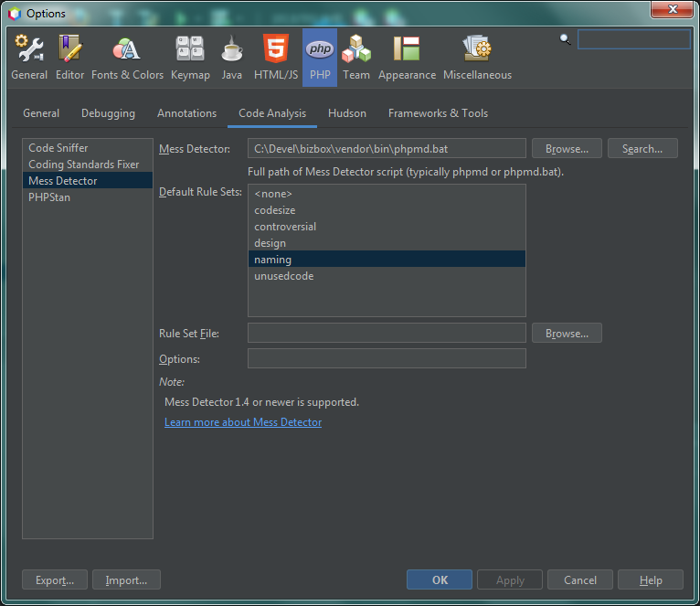The image size is (700, 606).
Task: Open the Miscellaneous options category
Action: click(477, 58)
